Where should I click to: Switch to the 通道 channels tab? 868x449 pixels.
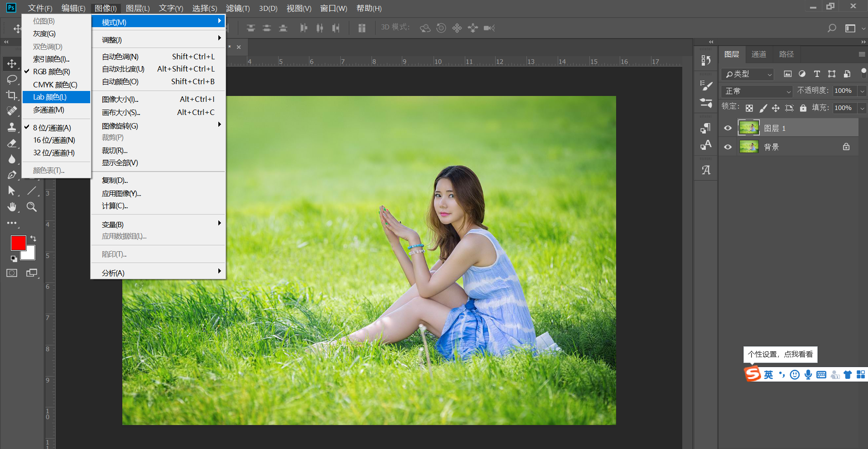point(759,54)
